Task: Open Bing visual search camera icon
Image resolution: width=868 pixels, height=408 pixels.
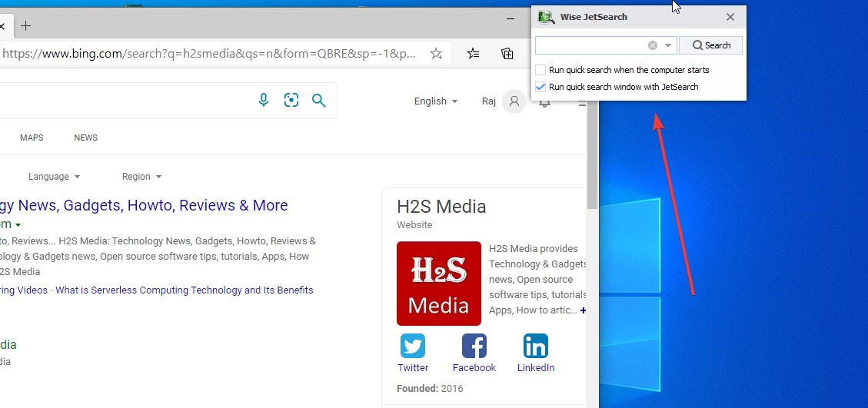Action: (x=291, y=100)
